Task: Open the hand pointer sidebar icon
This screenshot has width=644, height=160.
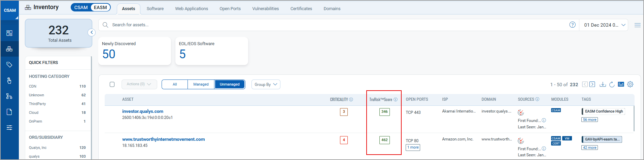Action: [x=9, y=81]
